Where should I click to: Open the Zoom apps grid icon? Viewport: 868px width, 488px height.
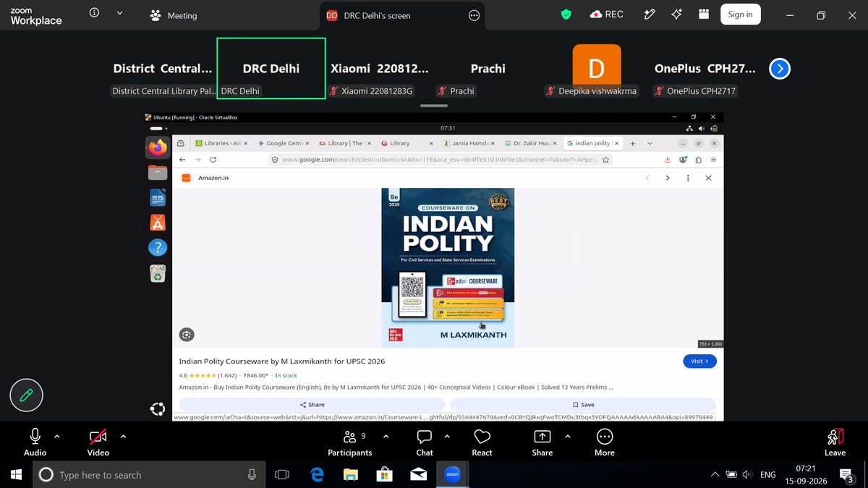703,14
